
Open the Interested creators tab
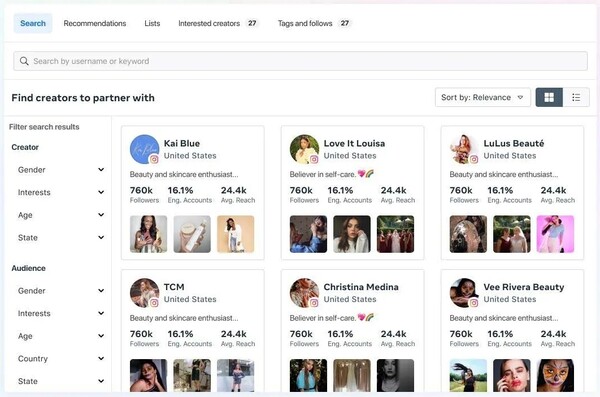pos(218,23)
